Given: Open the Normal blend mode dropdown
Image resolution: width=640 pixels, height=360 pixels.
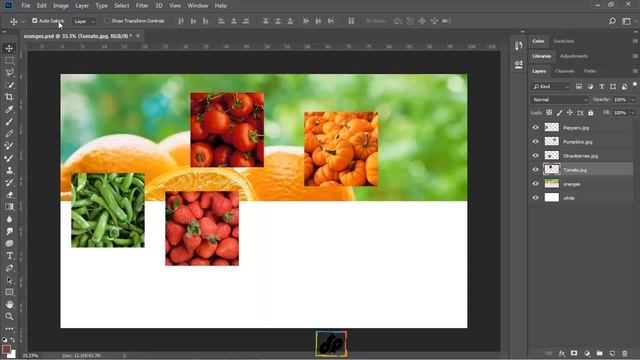Looking at the screenshot, I should [x=560, y=100].
